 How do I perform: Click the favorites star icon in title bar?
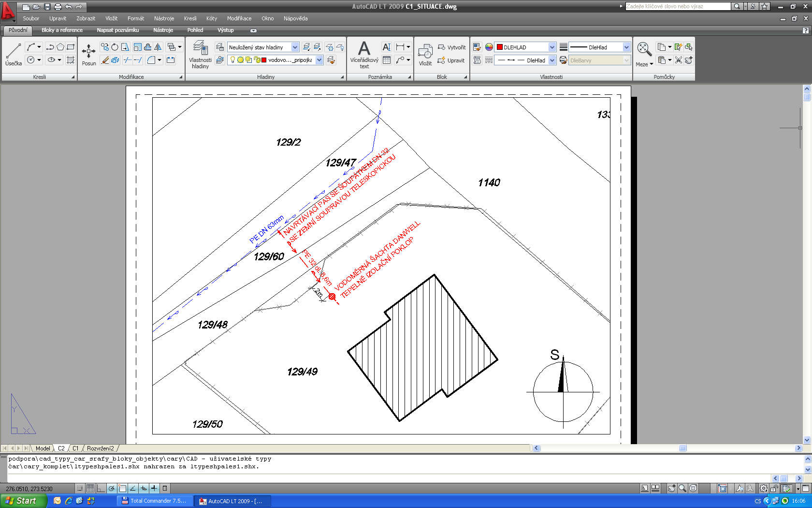click(765, 6)
